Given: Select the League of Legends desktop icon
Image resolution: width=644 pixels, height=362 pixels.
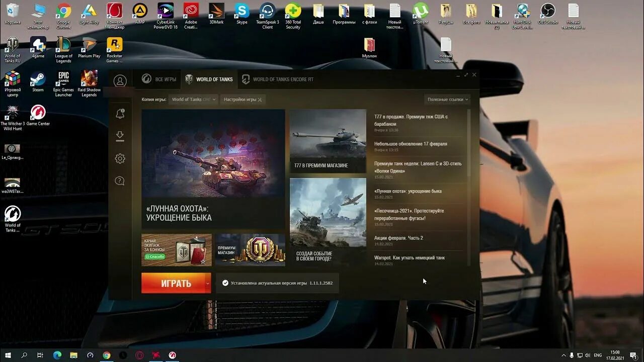Looking at the screenshot, I should (x=63, y=50).
